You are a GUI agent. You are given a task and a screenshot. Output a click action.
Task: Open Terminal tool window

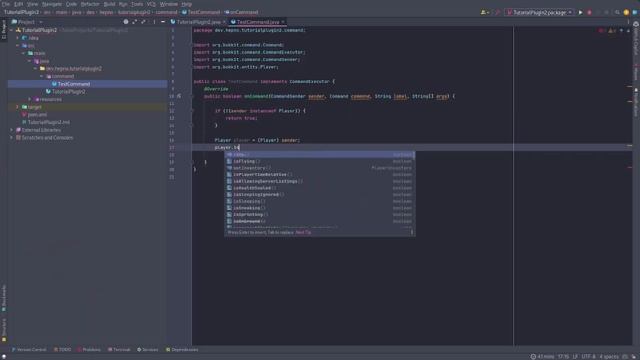pyautogui.click(x=119, y=350)
